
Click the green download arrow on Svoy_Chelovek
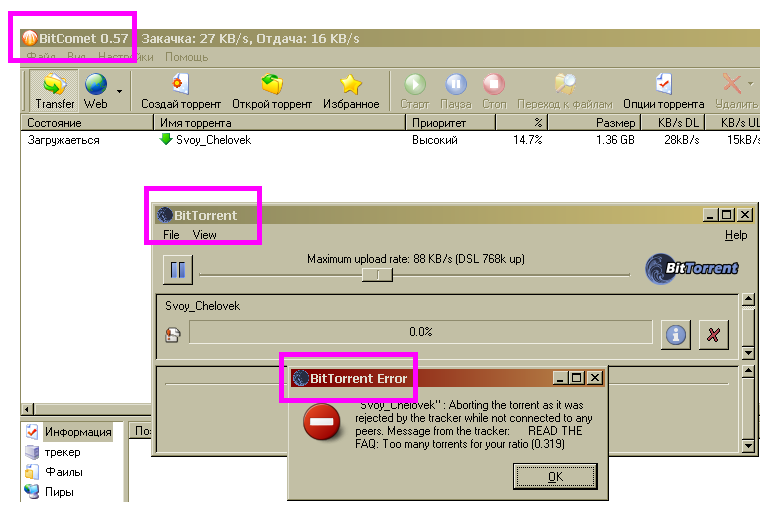[x=166, y=139]
